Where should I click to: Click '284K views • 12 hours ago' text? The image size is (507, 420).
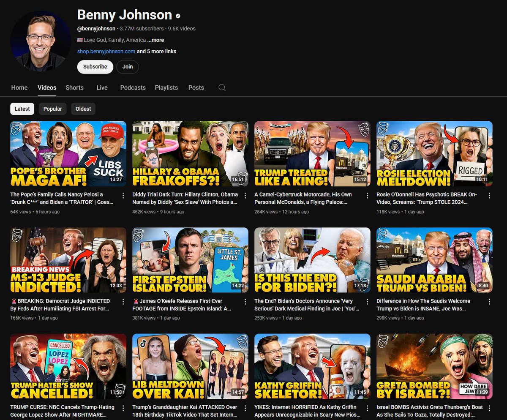tap(281, 212)
